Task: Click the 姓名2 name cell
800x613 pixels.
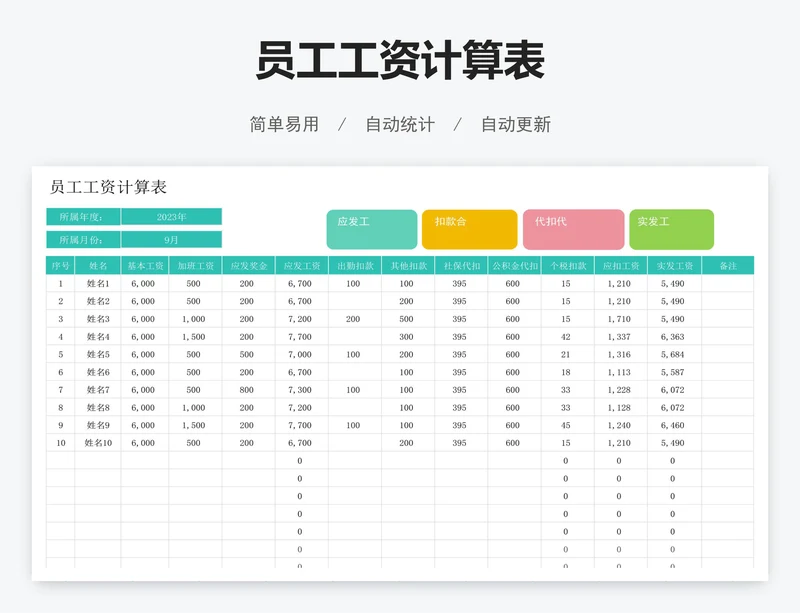Action: point(98,301)
